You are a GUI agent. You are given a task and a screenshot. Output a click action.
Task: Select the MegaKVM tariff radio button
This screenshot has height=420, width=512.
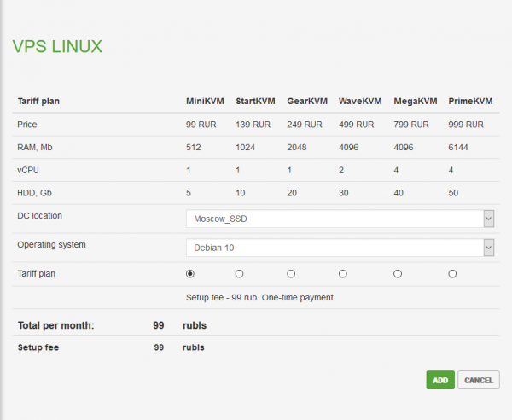[398, 274]
